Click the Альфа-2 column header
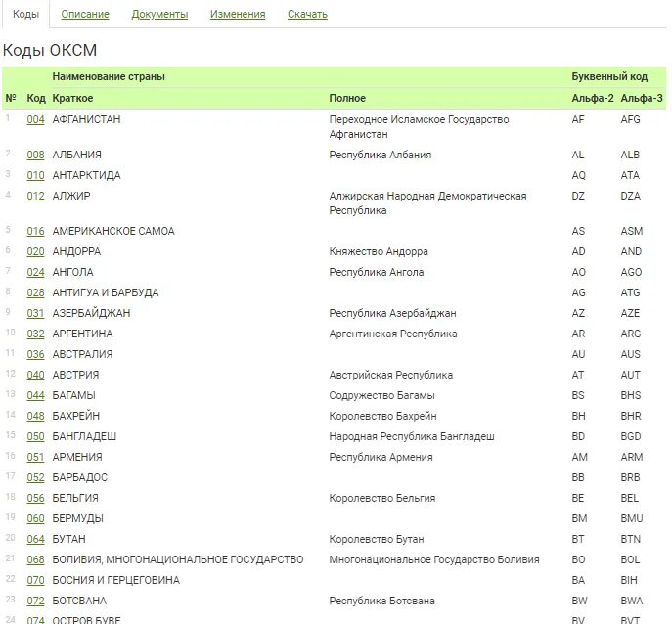This screenshot has height=624, width=672. [593, 98]
